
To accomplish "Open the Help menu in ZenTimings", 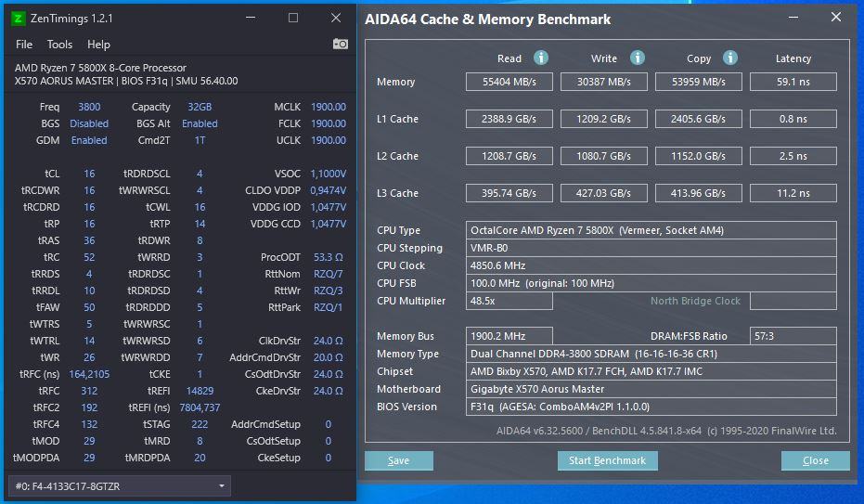I will [98, 45].
